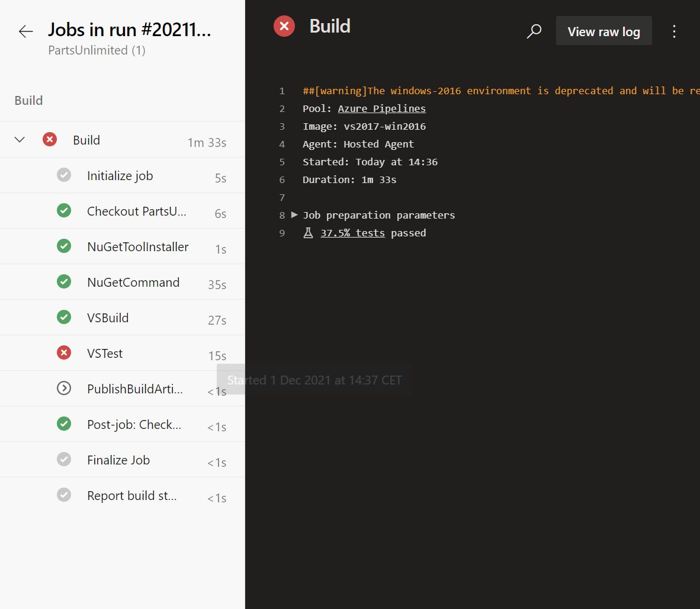
Task: Click the red failed icon beside Build job
Action: coord(50,140)
